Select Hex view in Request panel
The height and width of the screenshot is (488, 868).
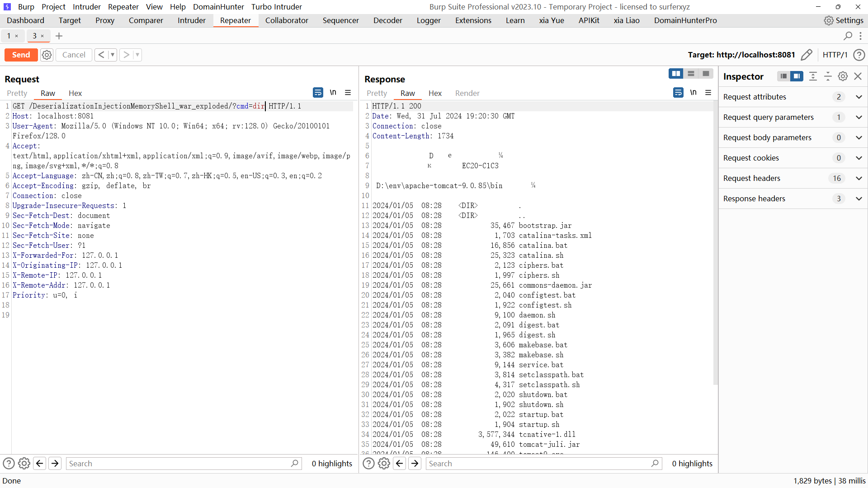click(75, 93)
